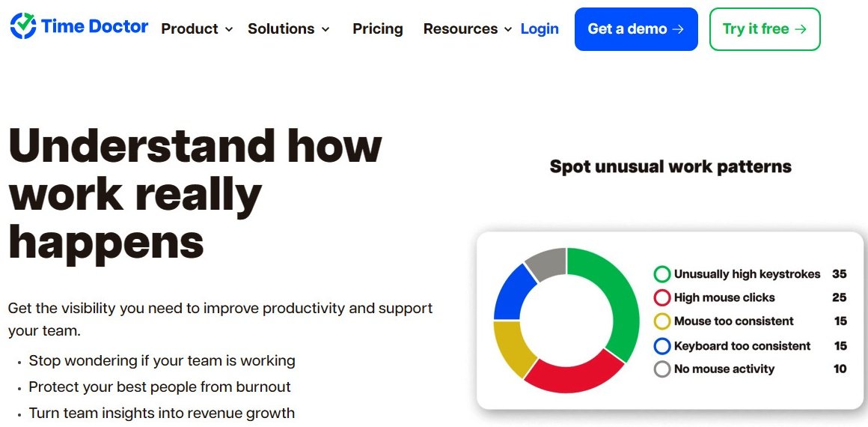The height and width of the screenshot is (427, 868).
Task: Expand the Solutions dropdown chevron
Action: (x=325, y=29)
